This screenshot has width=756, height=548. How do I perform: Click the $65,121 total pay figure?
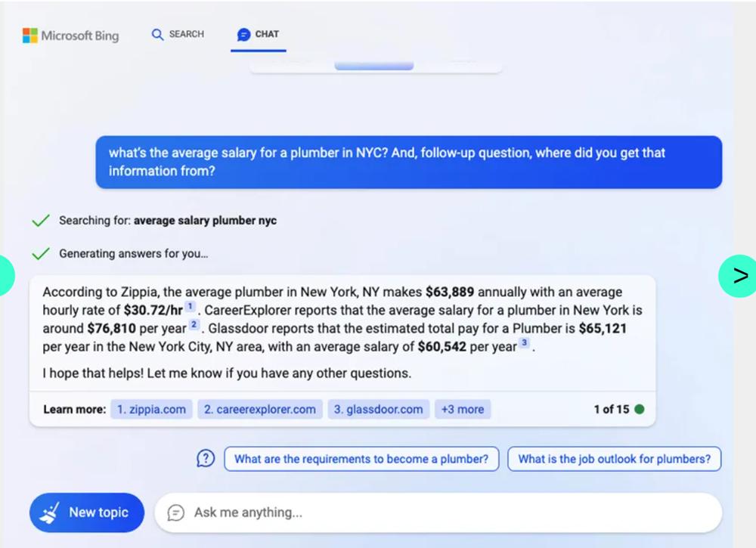(603, 329)
